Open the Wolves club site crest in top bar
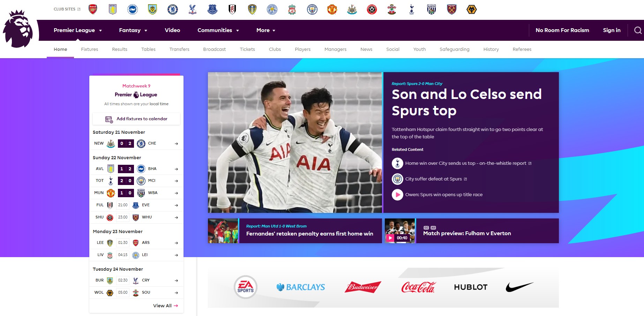The height and width of the screenshot is (316, 644). pyautogui.click(x=472, y=9)
